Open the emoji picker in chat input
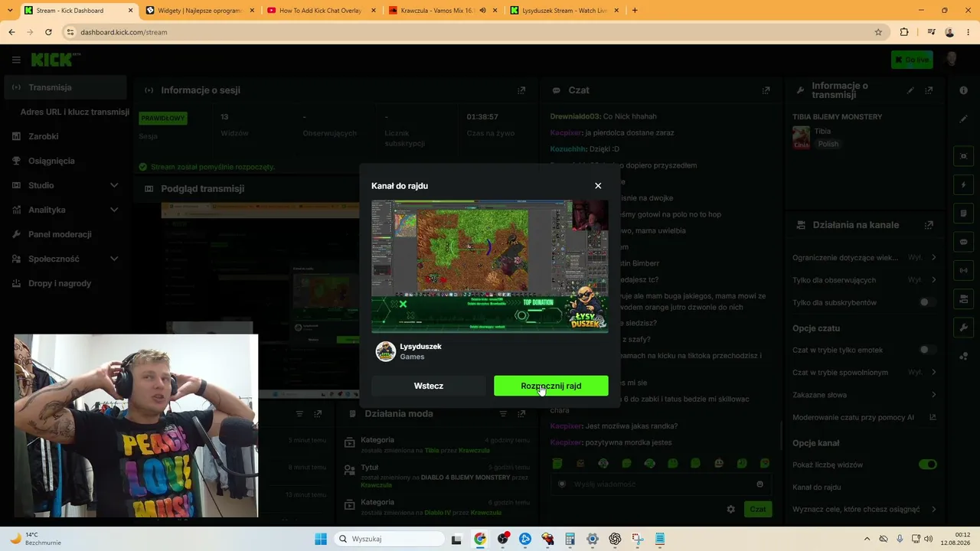Screen dimensions: 980x551 point(759,484)
